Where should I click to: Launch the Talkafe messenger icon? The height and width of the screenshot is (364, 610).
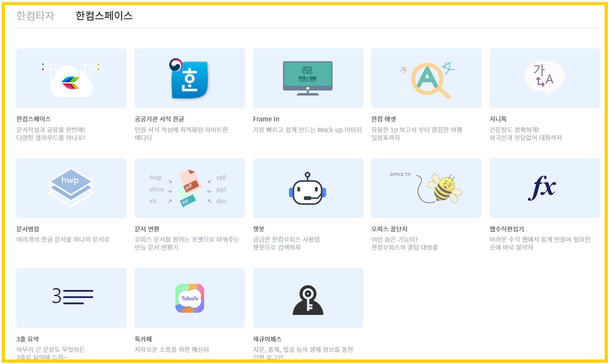click(x=190, y=298)
